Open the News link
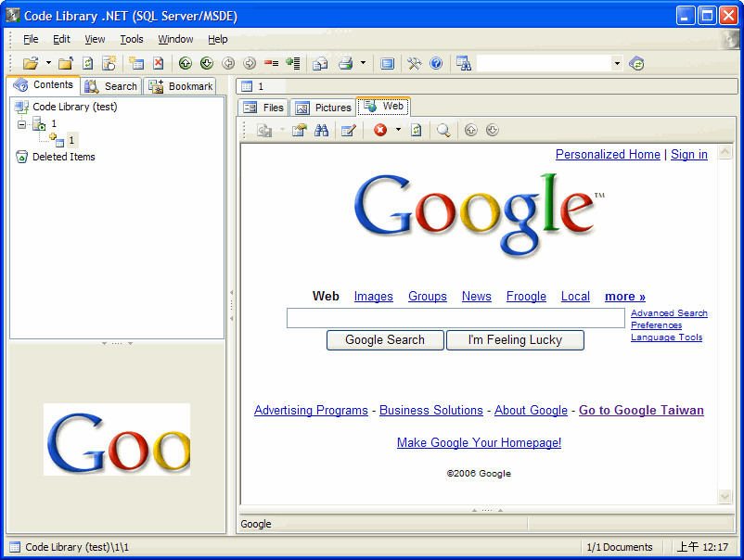This screenshot has width=744, height=560. point(477,297)
